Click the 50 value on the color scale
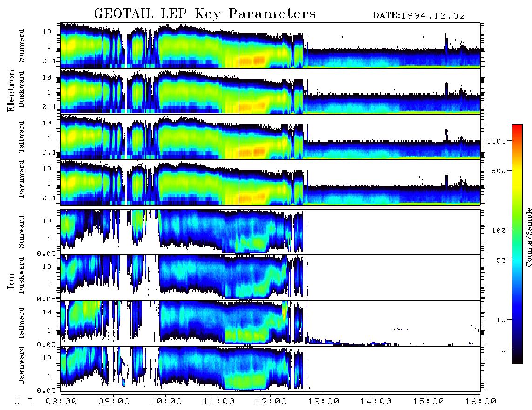This screenshot has width=532, height=410. pyautogui.click(x=501, y=260)
